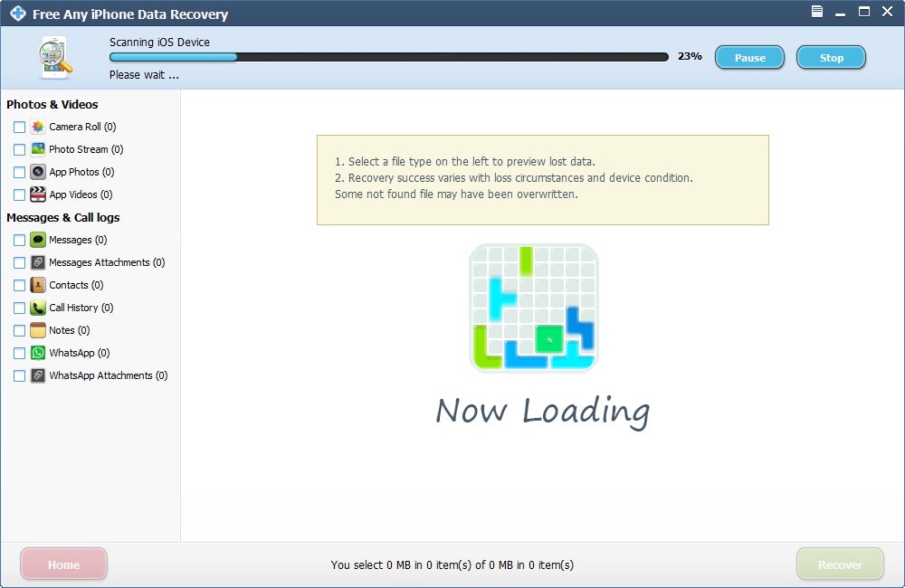The image size is (905, 588).
Task: Click the WhatsApp logo icon
Action: [x=38, y=353]
